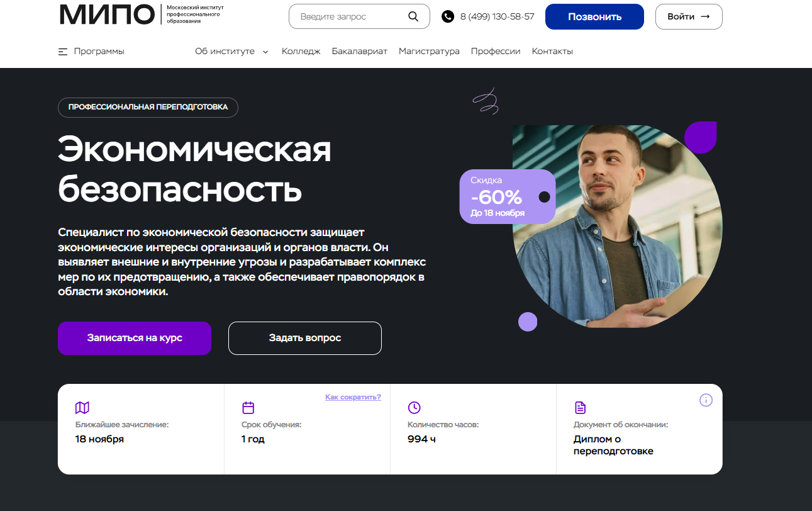Click the phone handset icon
Screen dimensions: 812x511
click(448, 16)
